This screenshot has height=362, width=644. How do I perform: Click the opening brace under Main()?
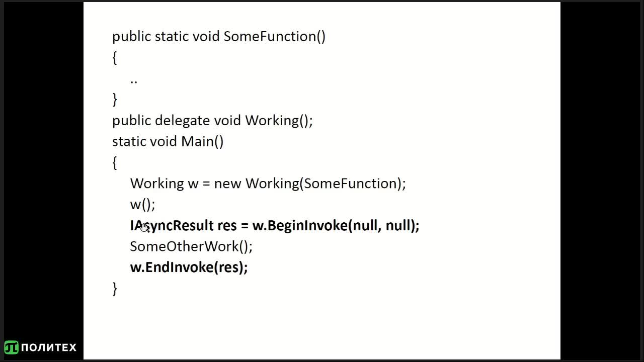point(115,162)
